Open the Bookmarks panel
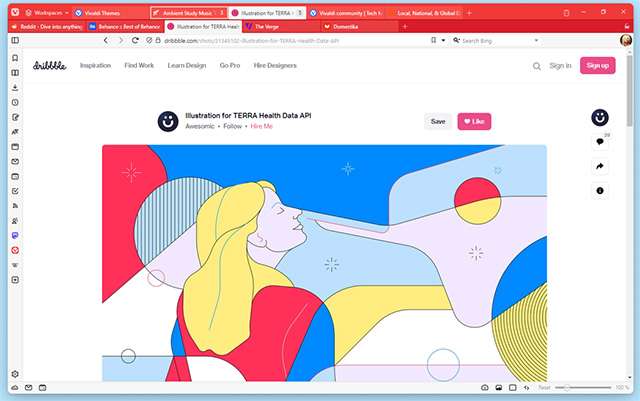Image resolution: width=640 pixels, height=401 pixels. coord(15,58)
